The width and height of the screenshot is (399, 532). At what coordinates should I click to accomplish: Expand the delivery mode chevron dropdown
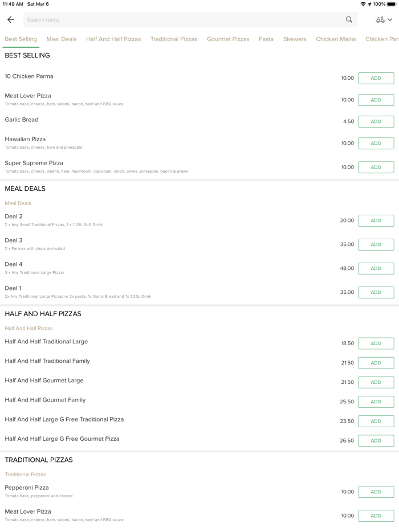pyautogui.click(x=390, y=20)
